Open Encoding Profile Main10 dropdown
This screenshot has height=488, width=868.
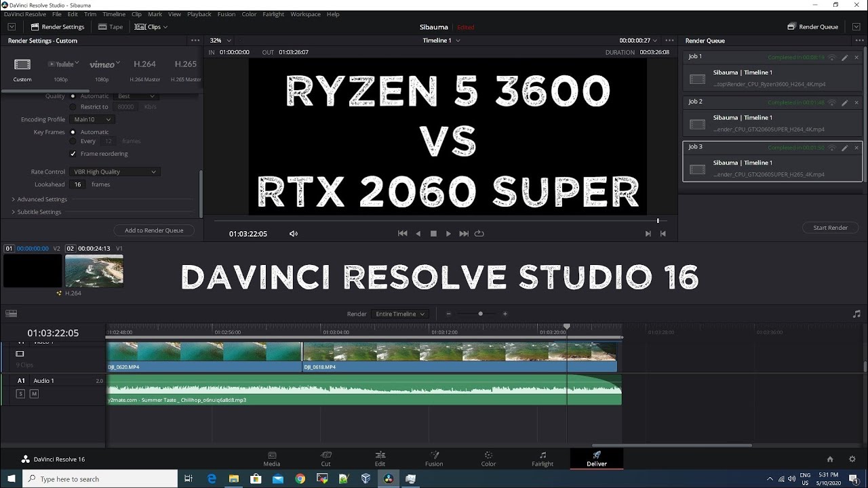pyautogui.click(x=92, y=119)
